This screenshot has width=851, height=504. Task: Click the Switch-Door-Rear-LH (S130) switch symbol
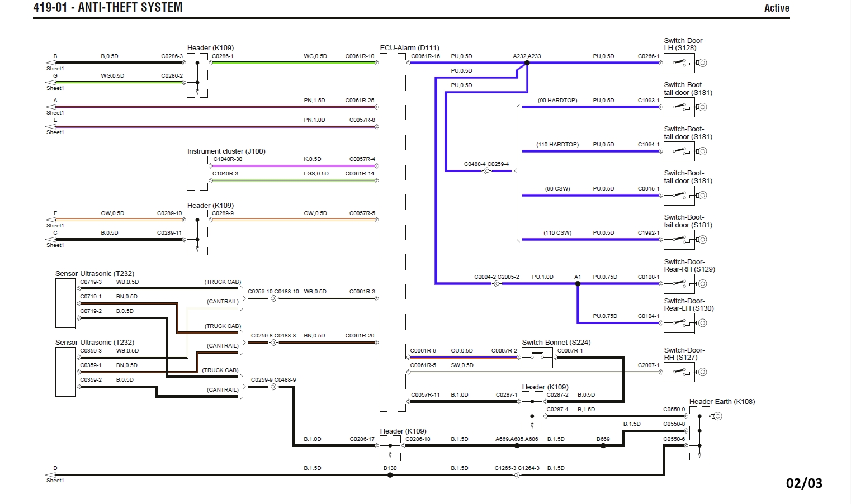pos(679,323)
